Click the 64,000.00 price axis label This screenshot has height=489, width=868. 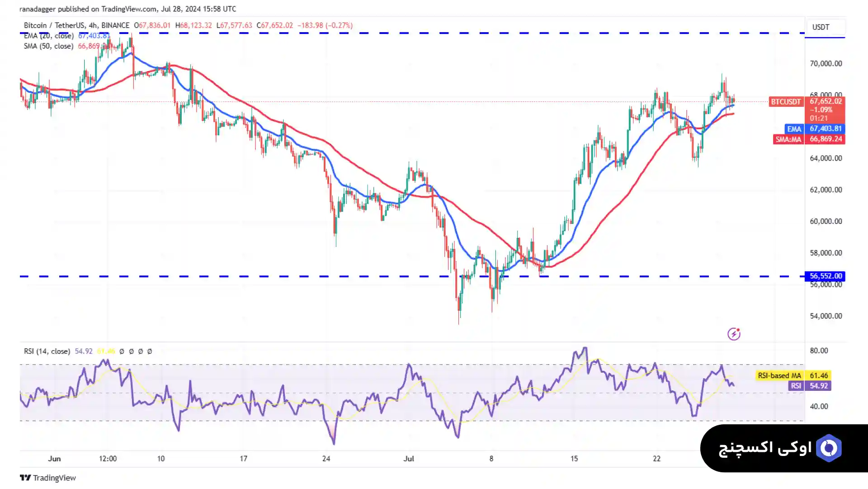point(826,158)
